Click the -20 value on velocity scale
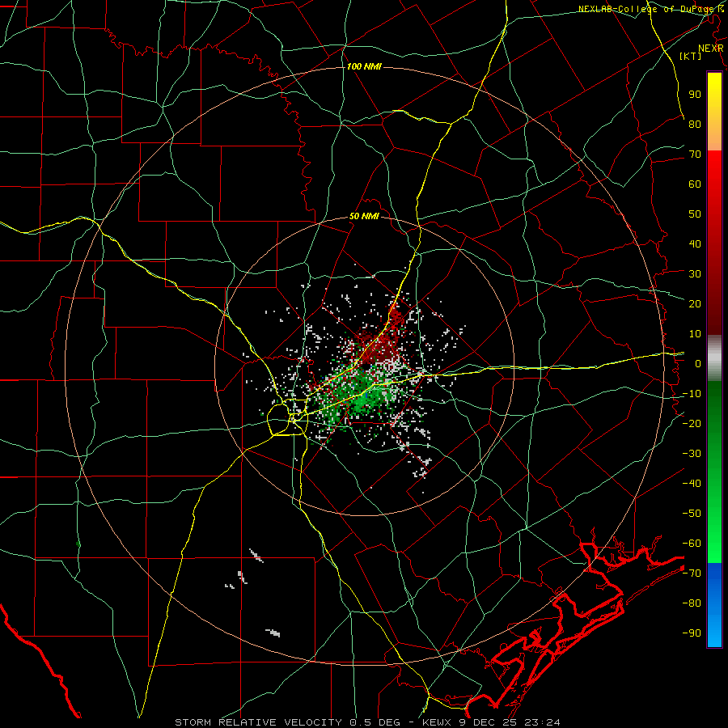 (692, 423)
